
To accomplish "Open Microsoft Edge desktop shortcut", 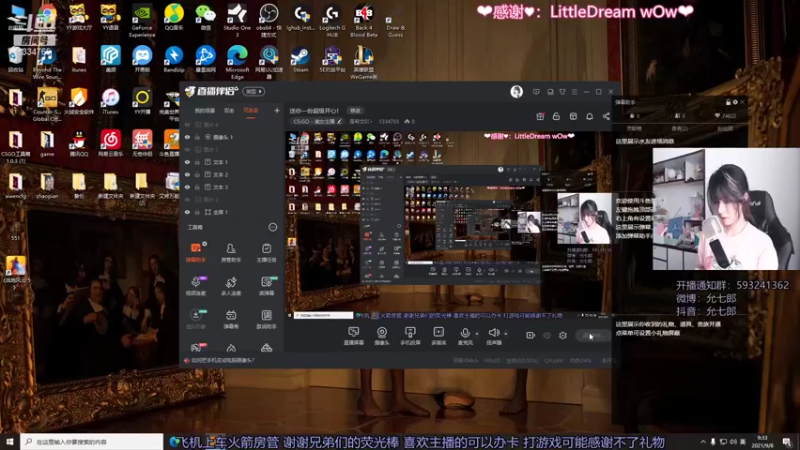I will tap(237, 62).
